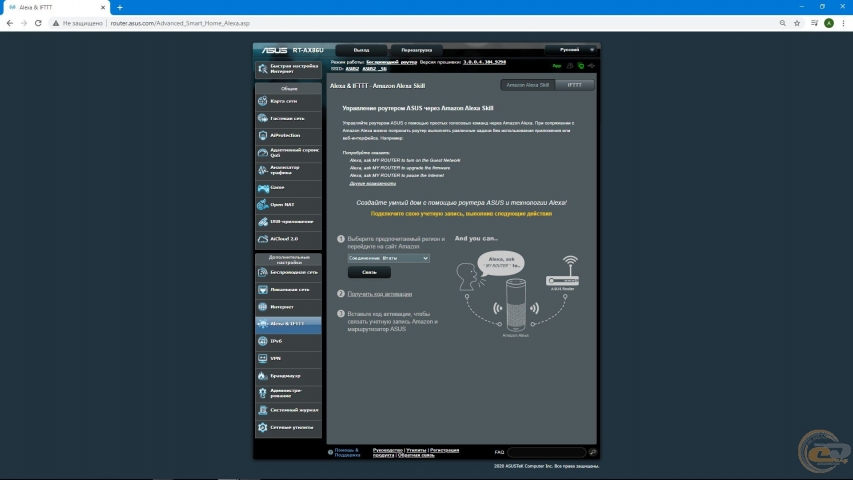Click the USB status icon in header
The width and height of the screenshot is (853, 480).
coord(591,66)
